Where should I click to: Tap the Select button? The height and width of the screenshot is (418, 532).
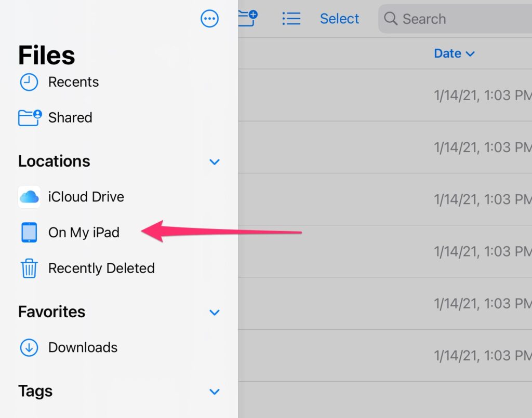click(x=339, y=19)
